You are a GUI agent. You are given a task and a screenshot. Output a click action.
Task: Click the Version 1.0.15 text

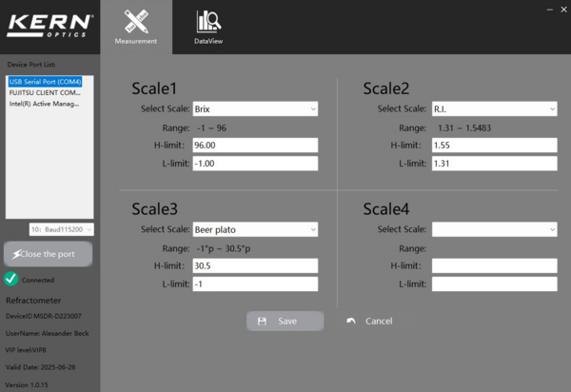(27, 384)
